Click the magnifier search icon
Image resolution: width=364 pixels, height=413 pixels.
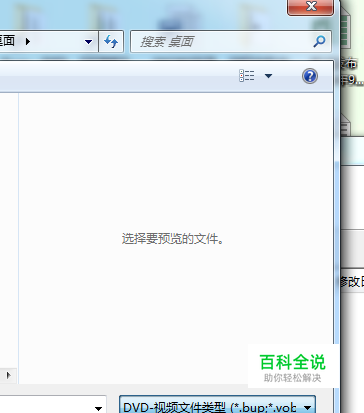(319, 41)
